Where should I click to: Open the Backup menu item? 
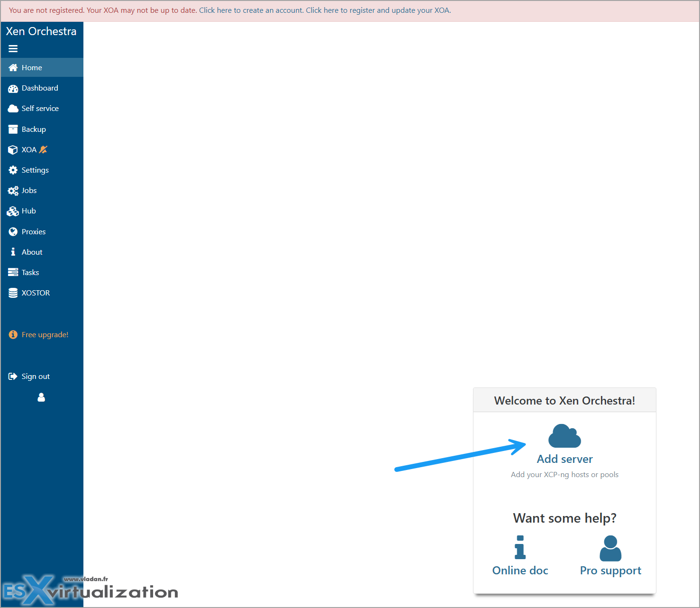point(42,129)
